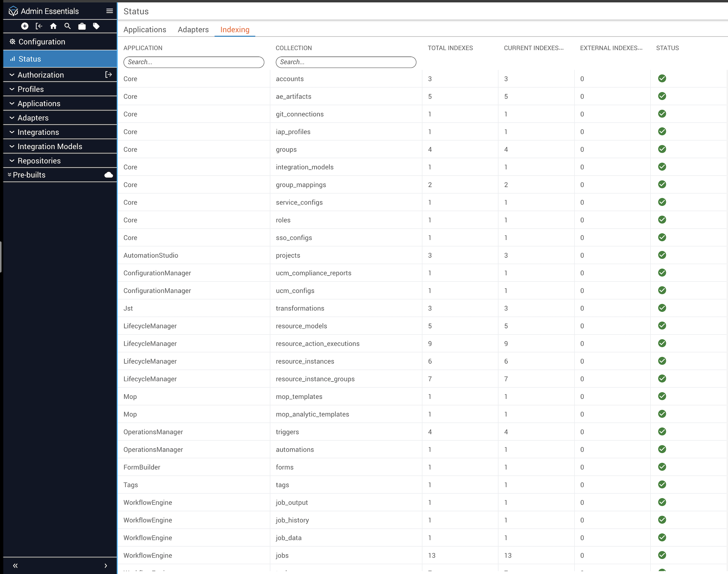This screenshot has width=728, height=574.
Task: Click the green status check for accounts row
Action: [662, 79]
